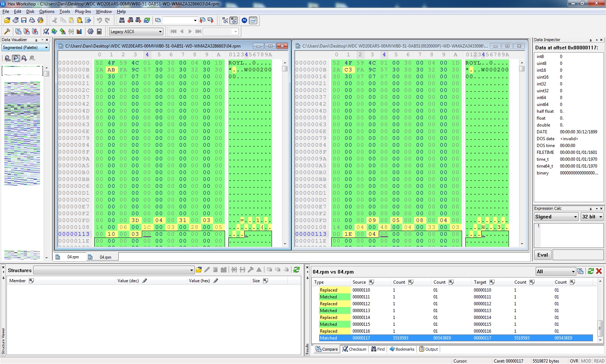Click the green refresh icon in Structures

coord(297,270)
